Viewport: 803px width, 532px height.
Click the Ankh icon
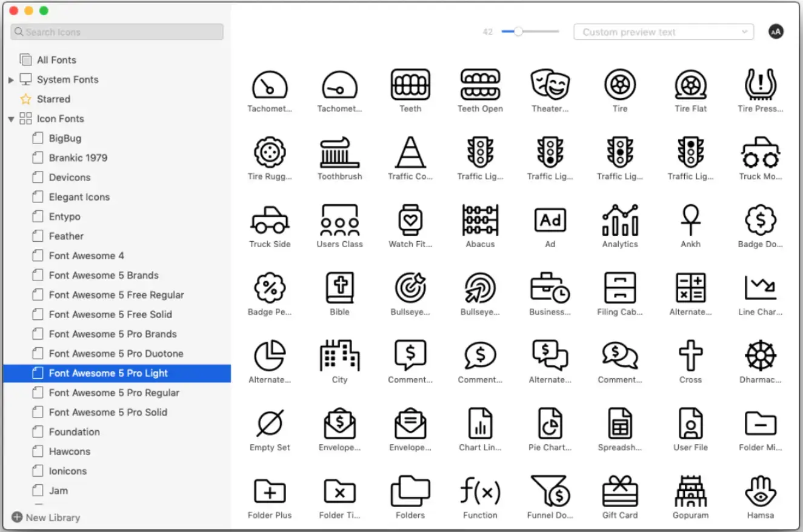click(x=690, y=220)
